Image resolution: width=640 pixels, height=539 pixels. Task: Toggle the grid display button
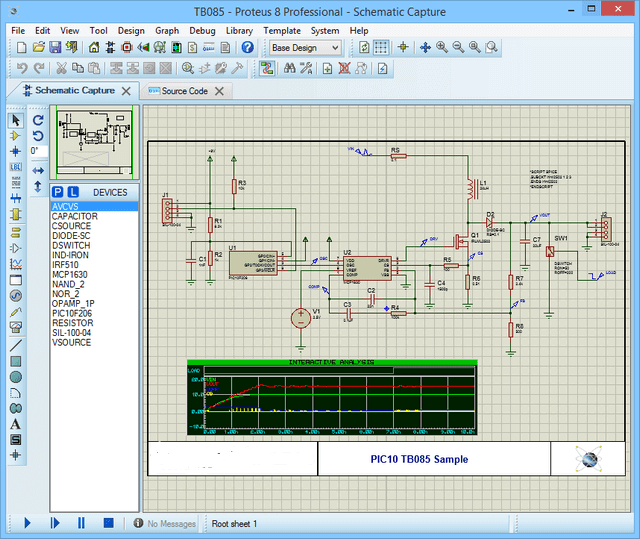[x=382, y=47]
